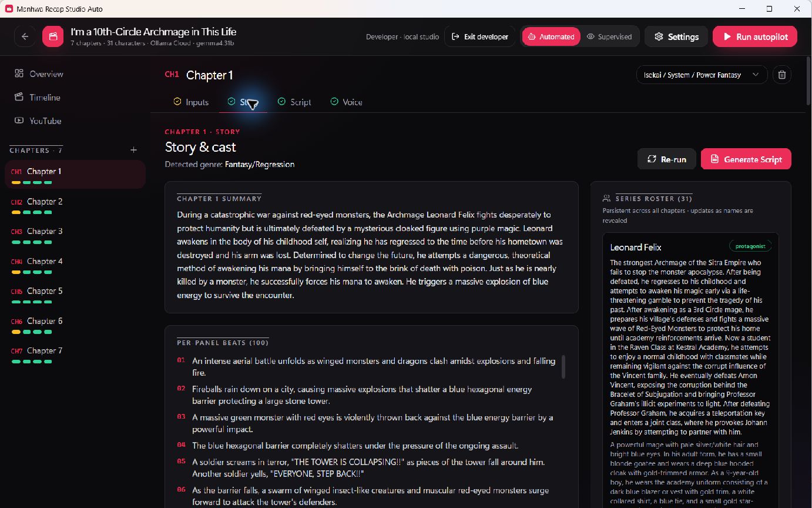Add a new chapter with plus icon
The image size is (812, 508).
(133, 150)
